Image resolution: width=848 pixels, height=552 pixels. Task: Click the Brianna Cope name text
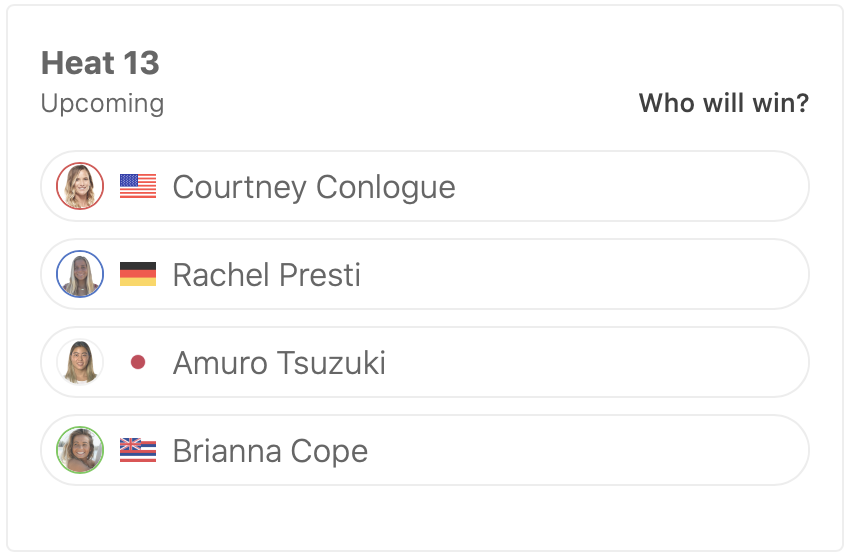tap(270, 451)
